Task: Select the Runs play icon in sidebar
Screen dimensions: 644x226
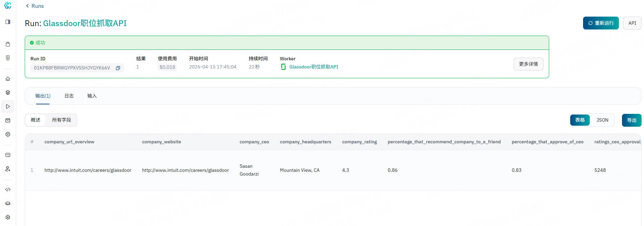Action: click(8, 106)
